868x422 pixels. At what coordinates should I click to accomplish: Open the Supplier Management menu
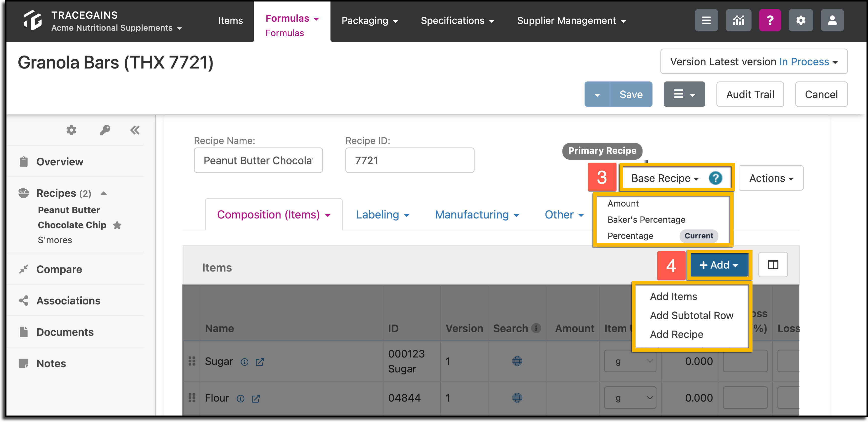(571, 21)
